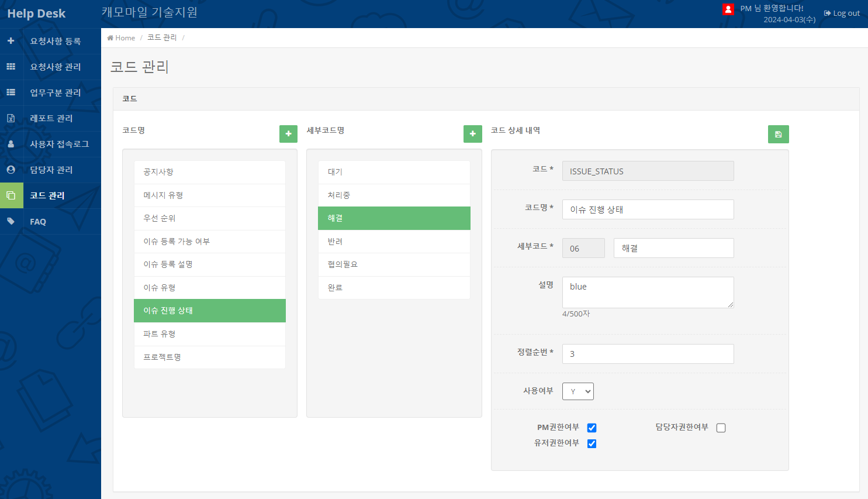Toggle the 유저권한여부 checkbox

[592, 443]
